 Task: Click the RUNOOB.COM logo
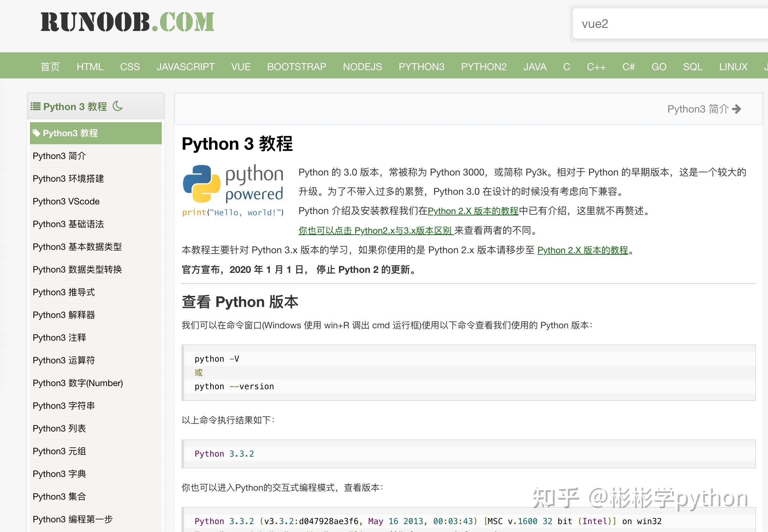[x=127, y=22]
